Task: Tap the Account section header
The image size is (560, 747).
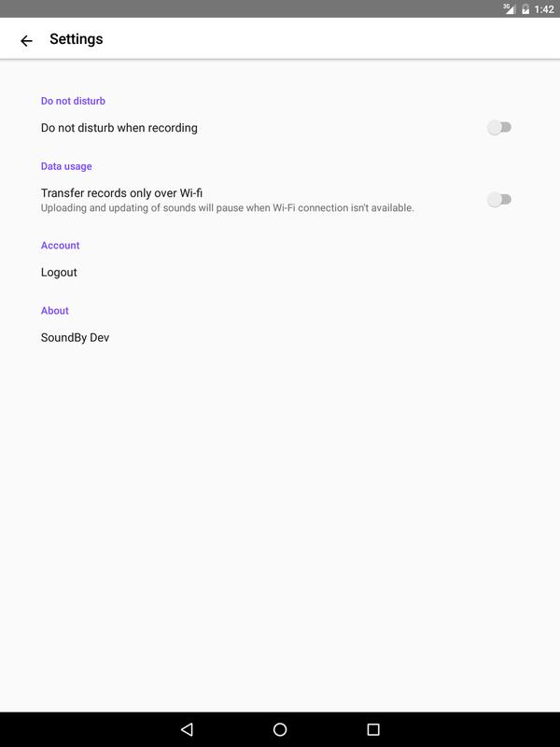Action: click(60, 246)
